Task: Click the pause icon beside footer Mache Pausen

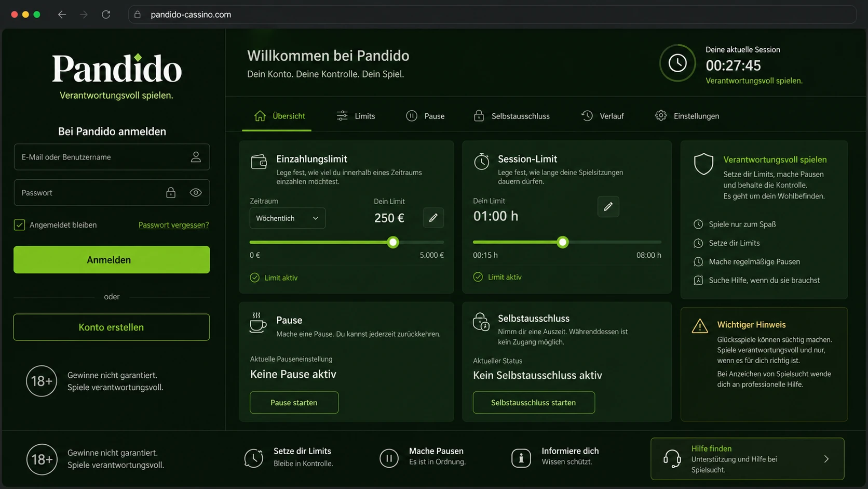Action: pyautogui.click(x=389, y=458)
